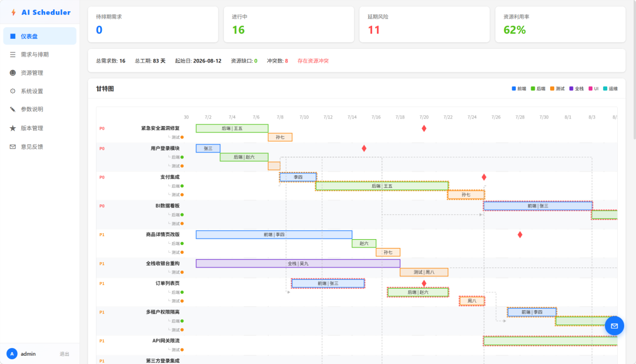Click 后端|王五 bar in 紧急安全漏洞修复 row
Viewport: 636px width, 364px height.
coord(232,128)
